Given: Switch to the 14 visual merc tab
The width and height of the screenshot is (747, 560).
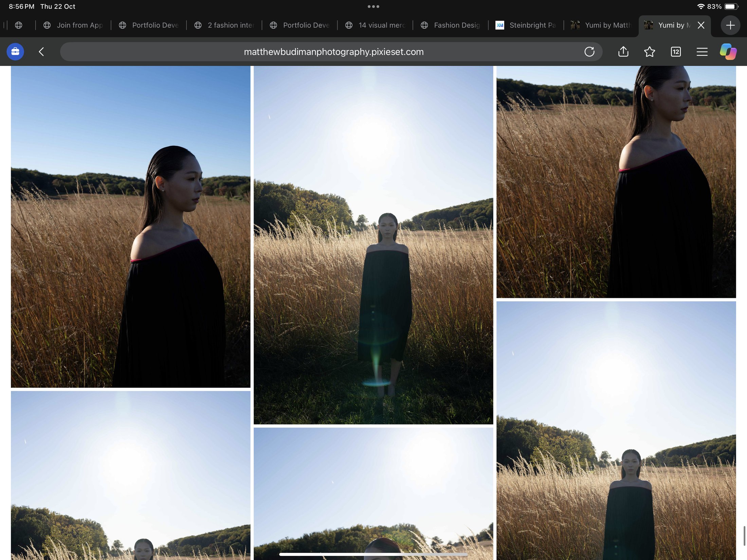Looking at the screenshot, I should pyautogui.click(x=375, y=25).
